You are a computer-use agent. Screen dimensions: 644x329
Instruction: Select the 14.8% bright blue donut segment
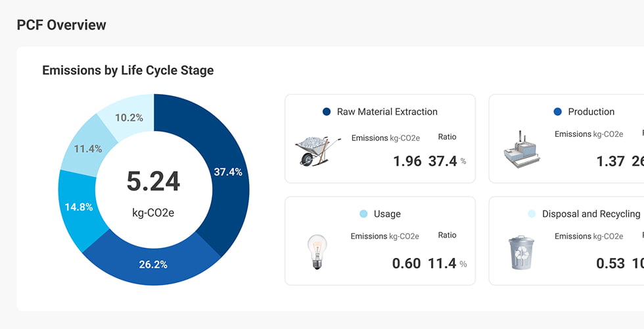pos(78,207)
